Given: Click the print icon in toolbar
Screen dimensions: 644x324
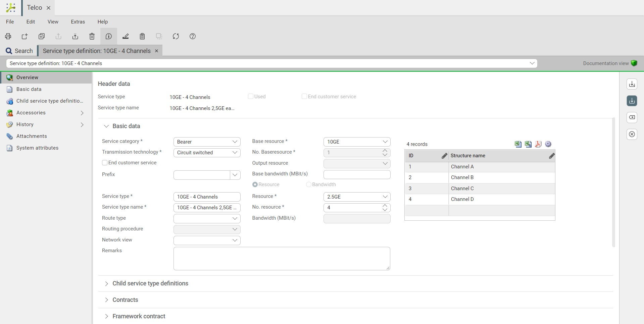Looking at the screenshot, I should pos(8,36).
